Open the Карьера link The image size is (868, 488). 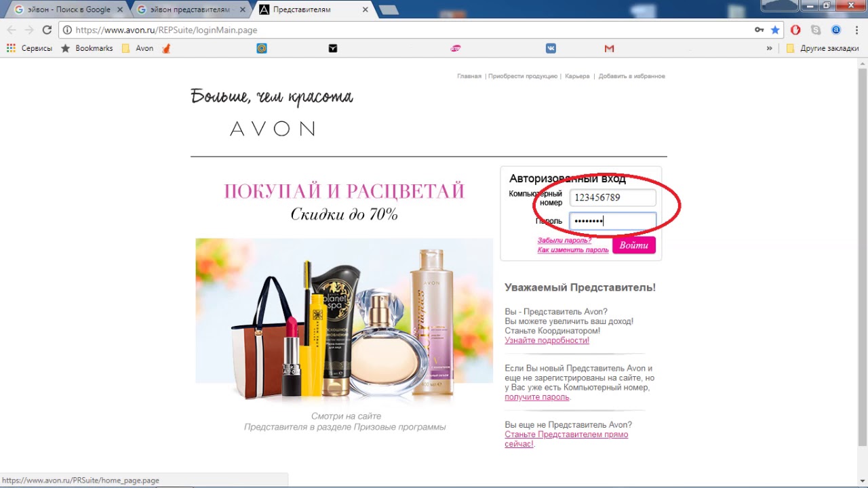coord(577,76)
